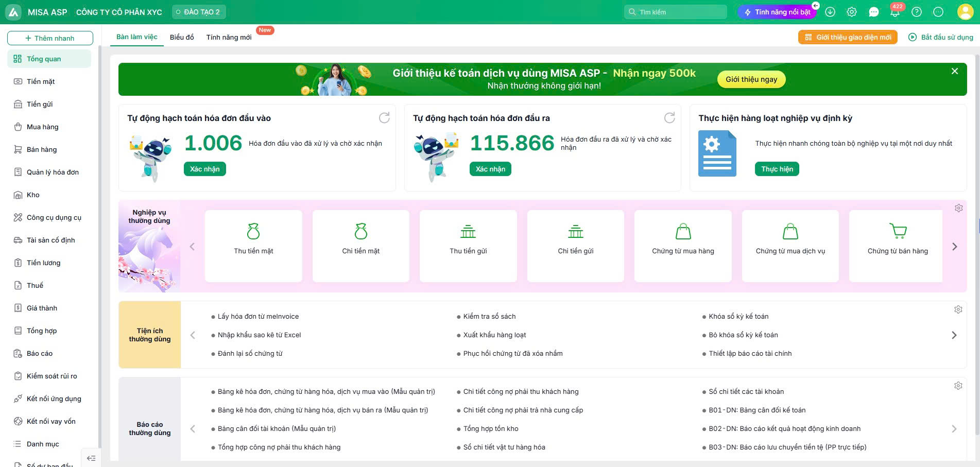Open 'Bán hàng' sidebar menu
The image size is (980, 467).
[x=49, y=149]
